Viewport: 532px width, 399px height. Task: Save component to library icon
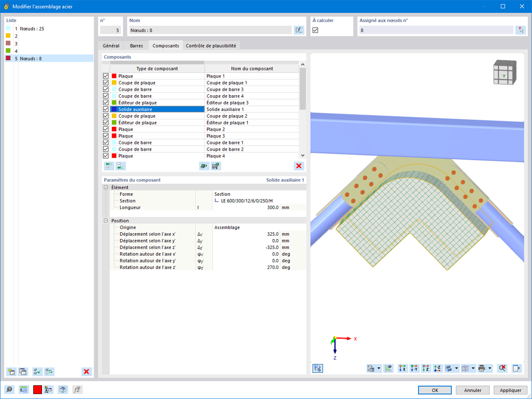[x=216, y=166]
